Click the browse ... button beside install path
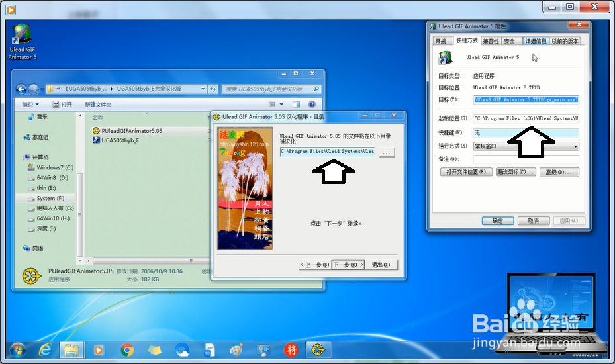 pos(387,152)
